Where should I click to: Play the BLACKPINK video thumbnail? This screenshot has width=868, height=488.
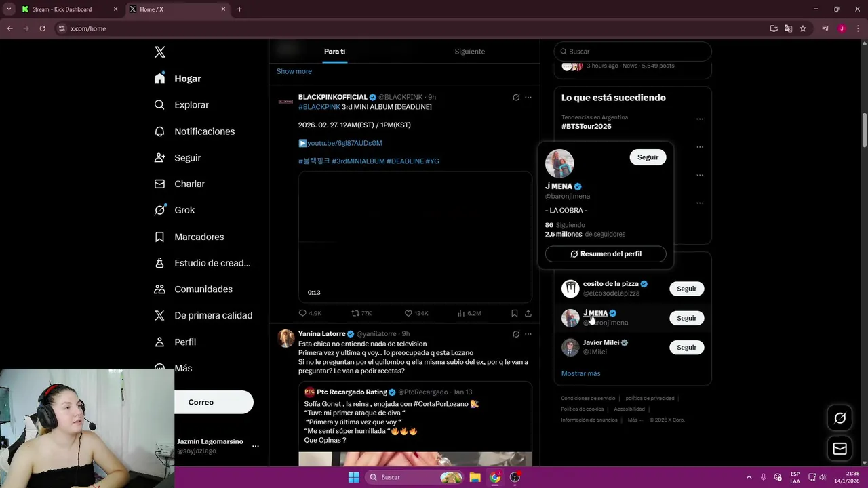coord(415,237)
